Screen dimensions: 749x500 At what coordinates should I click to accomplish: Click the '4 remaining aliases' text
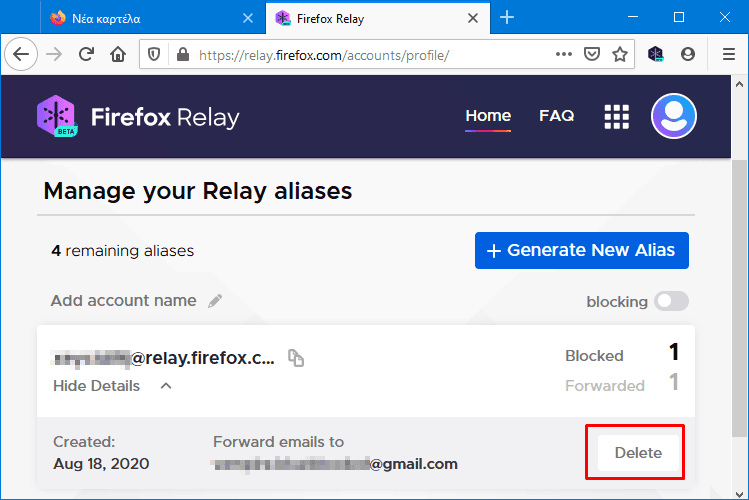[x=123, y=251]
